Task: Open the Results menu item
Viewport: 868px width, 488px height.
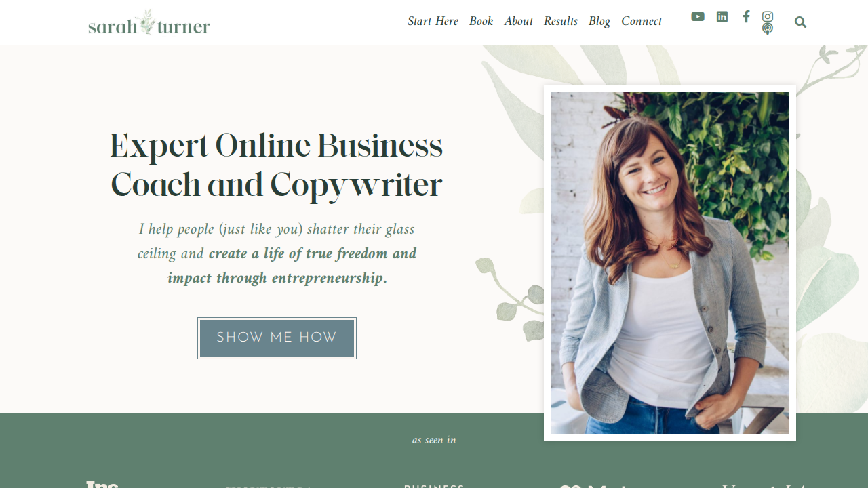Action: pos(561,21)
